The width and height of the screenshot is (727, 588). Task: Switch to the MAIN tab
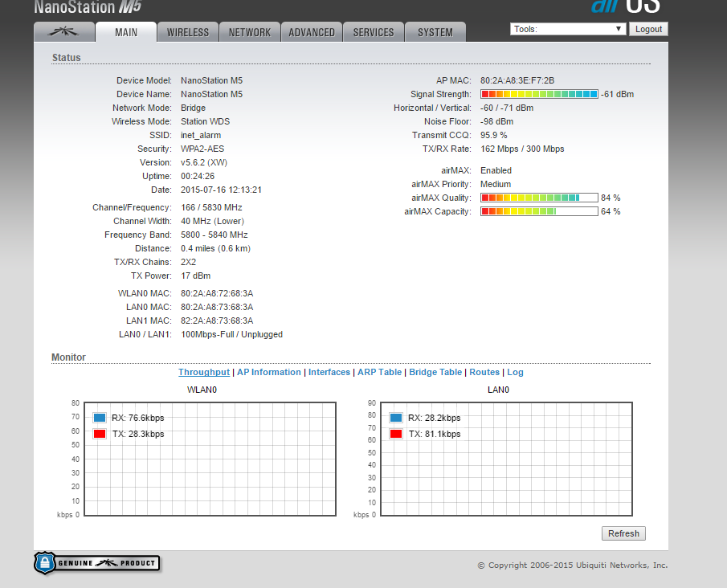[126, 32]
